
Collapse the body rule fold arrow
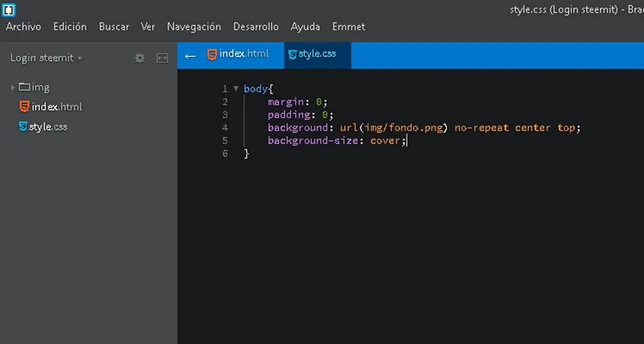(236, 89)
